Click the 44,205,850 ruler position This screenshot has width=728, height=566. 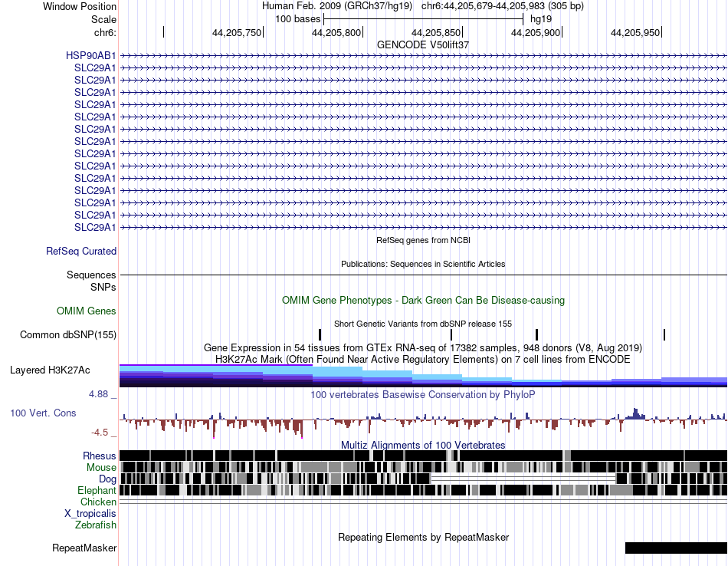pyautogui.click(x=436, y=32)
